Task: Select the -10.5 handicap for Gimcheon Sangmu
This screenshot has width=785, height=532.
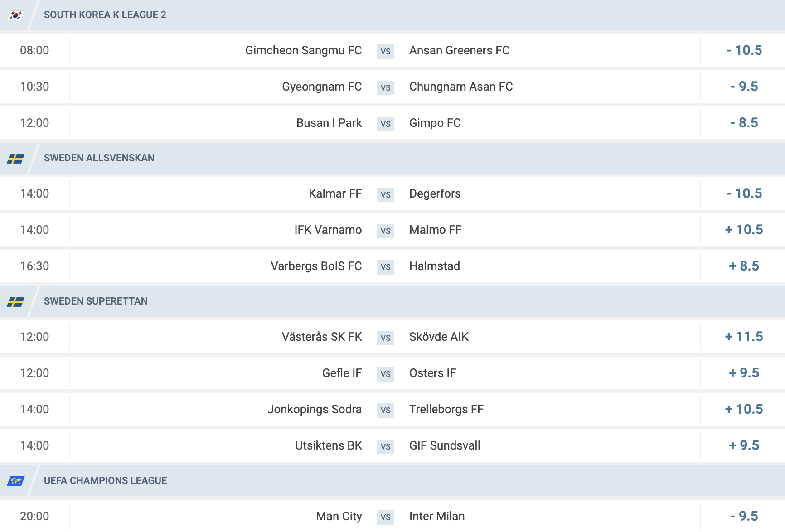Action: (x=744, y=50)
